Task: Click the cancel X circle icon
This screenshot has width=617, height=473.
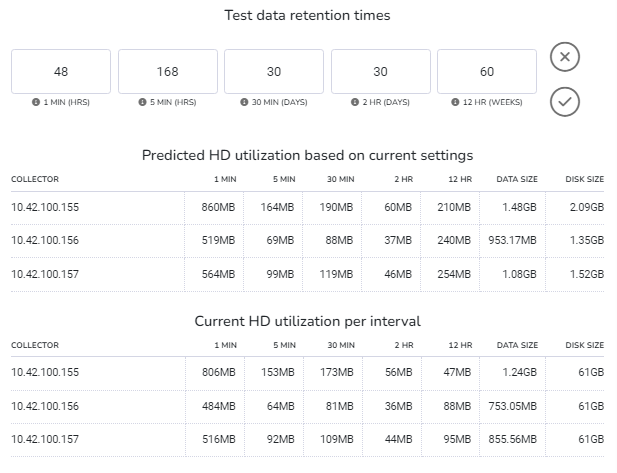Action: pos(565,57)
